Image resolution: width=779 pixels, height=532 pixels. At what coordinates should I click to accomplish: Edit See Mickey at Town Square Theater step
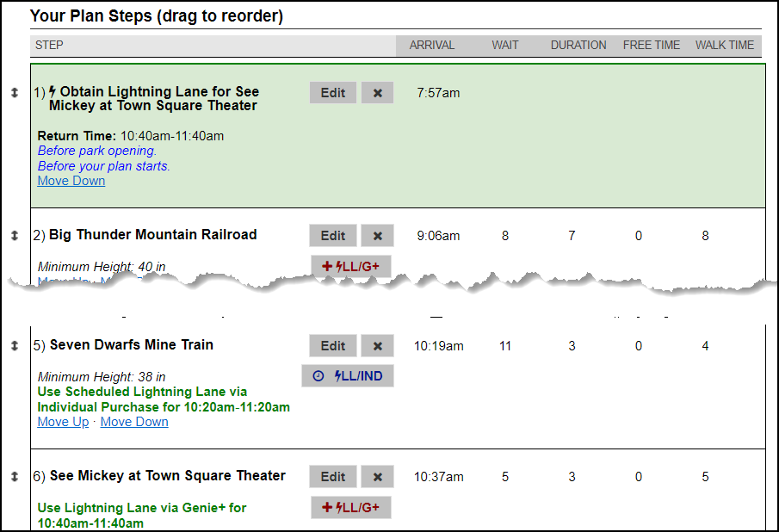[333, 477]
